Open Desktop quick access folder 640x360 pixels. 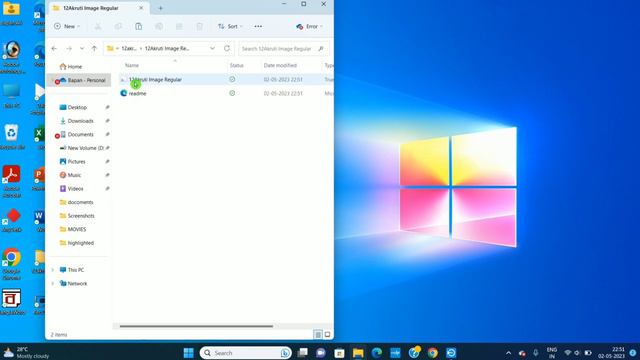pos(77,107)
